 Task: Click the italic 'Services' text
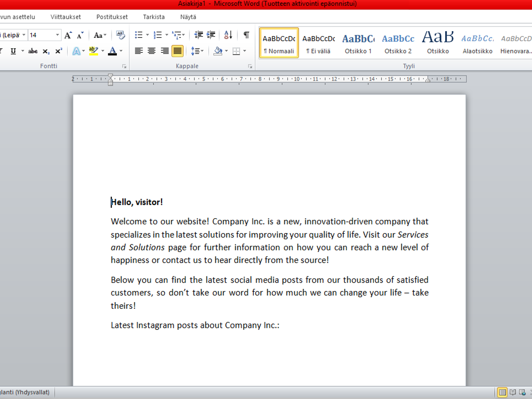(413, 234)
